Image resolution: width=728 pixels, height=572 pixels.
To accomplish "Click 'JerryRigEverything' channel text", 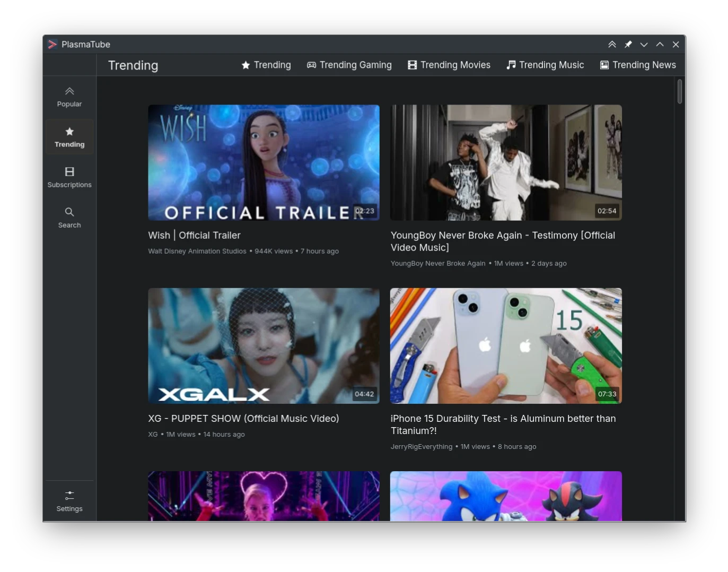I will pos(422,447).
